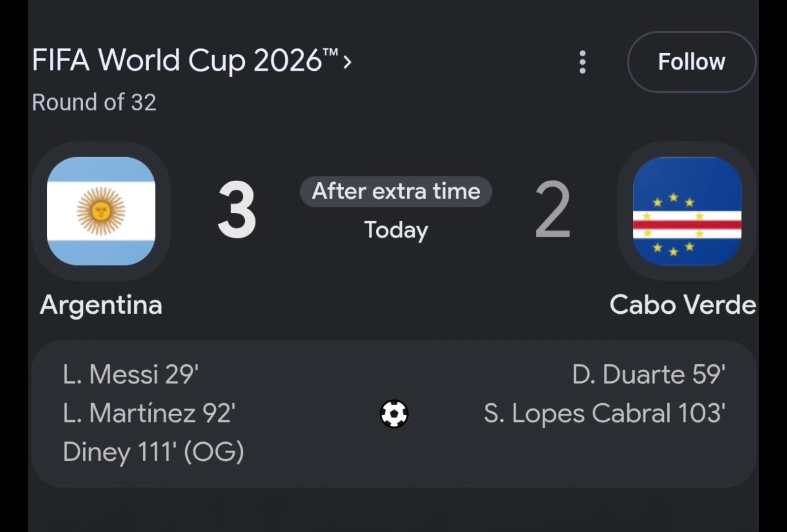
Task: Select the Diney 111' own goal entry
Action: click(x=153, y=452)
